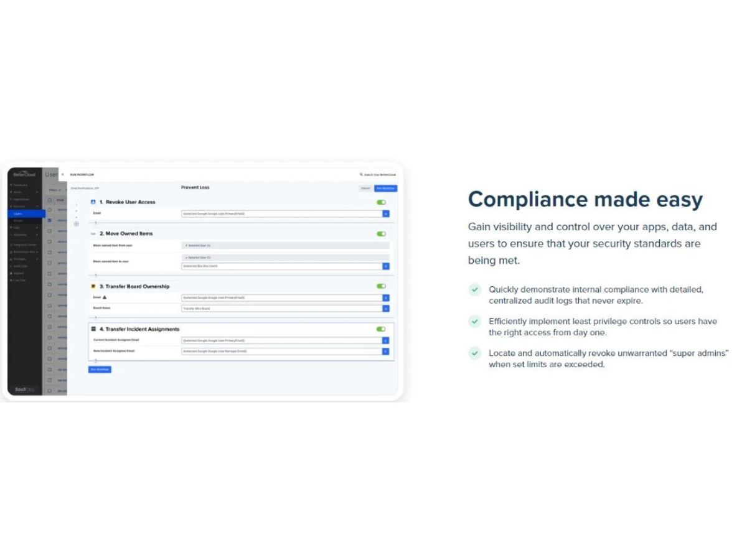This screenshot has height=560, width=747.
Task: Open Groups below Users in sidebar
Action: 19,220
